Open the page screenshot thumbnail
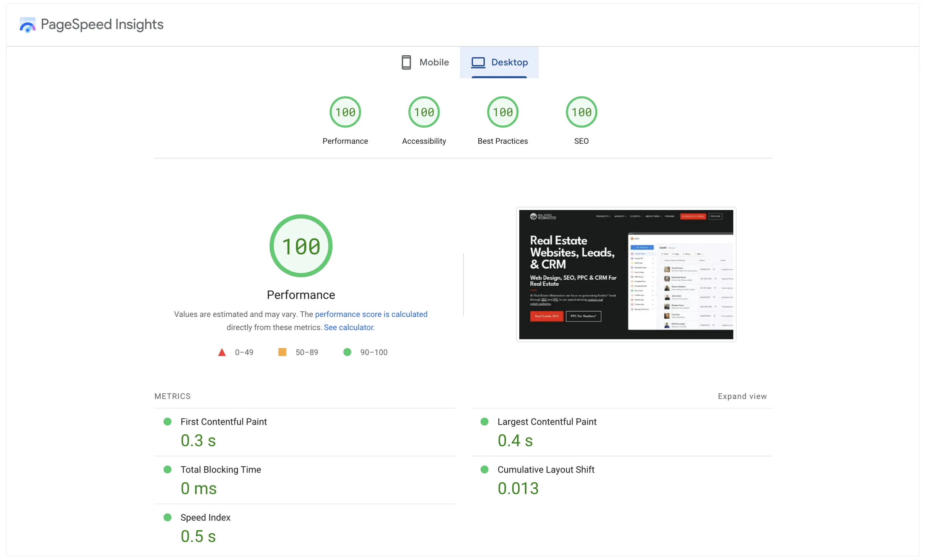 coord(626,274)
